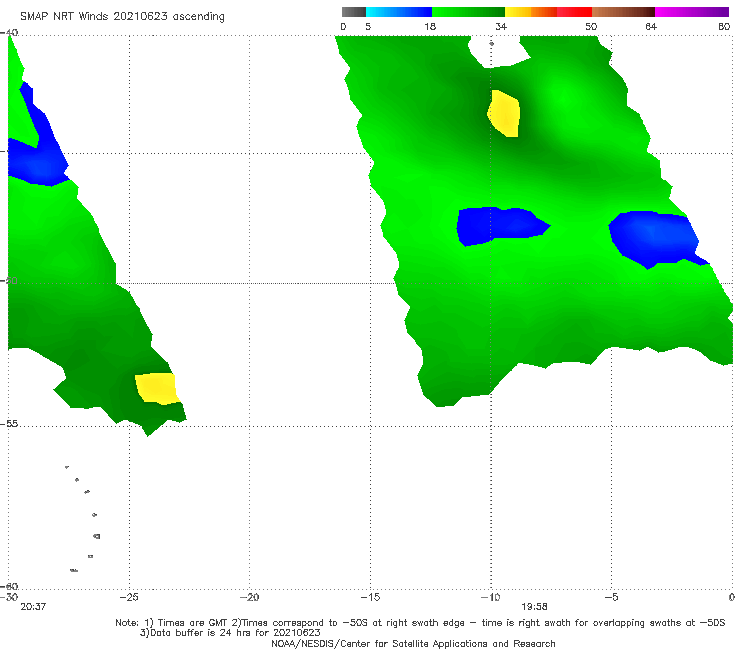Screen dimensions: 740x650
Task: Click the swath time label '20:37'
Action: (x=33, y=607)
